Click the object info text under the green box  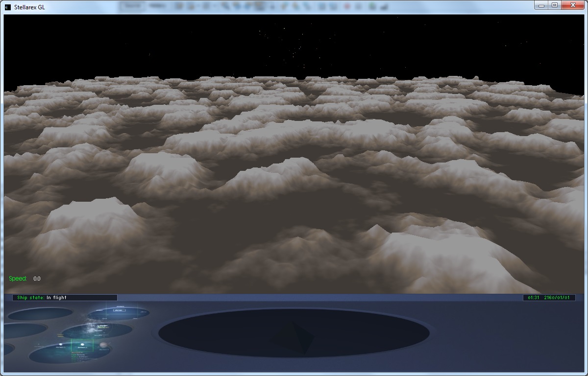[x=79, y=356]
